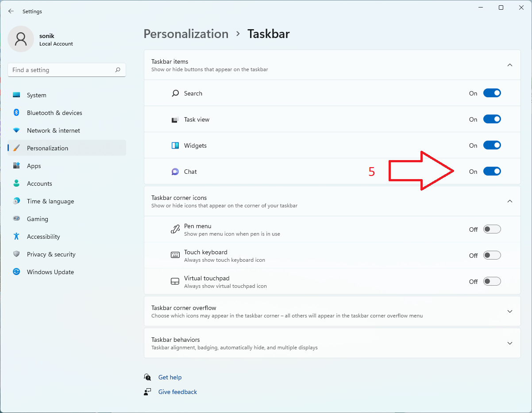The width and height of the screenshot is (532, 413).
Task: Select Time & language in sidebar
Action: pos(50,201)
